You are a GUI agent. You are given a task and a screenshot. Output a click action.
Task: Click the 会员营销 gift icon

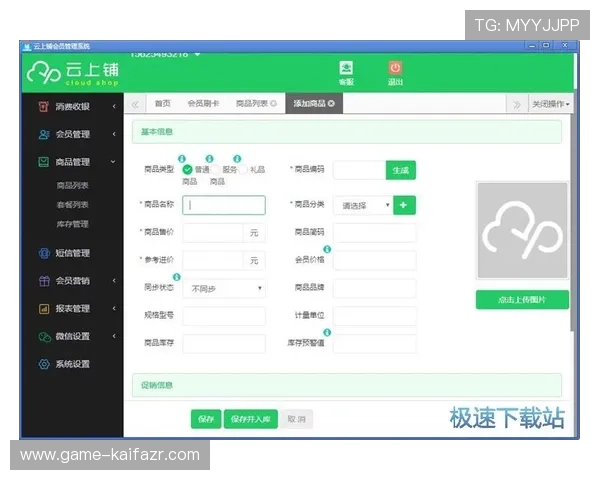tap(44, 281)
